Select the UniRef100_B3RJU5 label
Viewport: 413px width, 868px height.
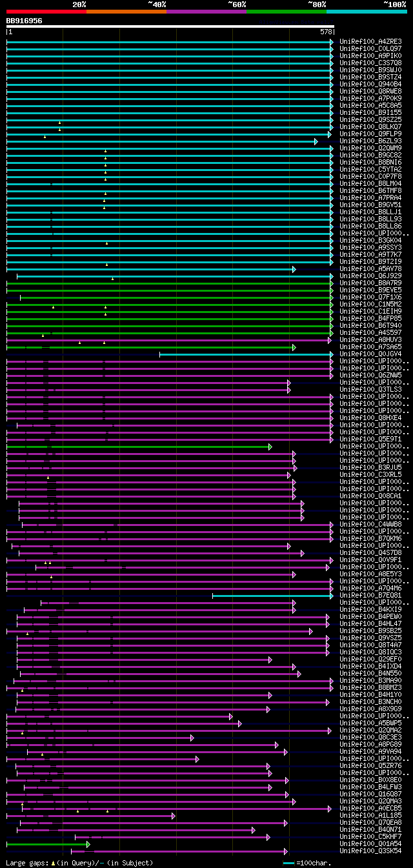pyautogui.click(x=370, y=467)
